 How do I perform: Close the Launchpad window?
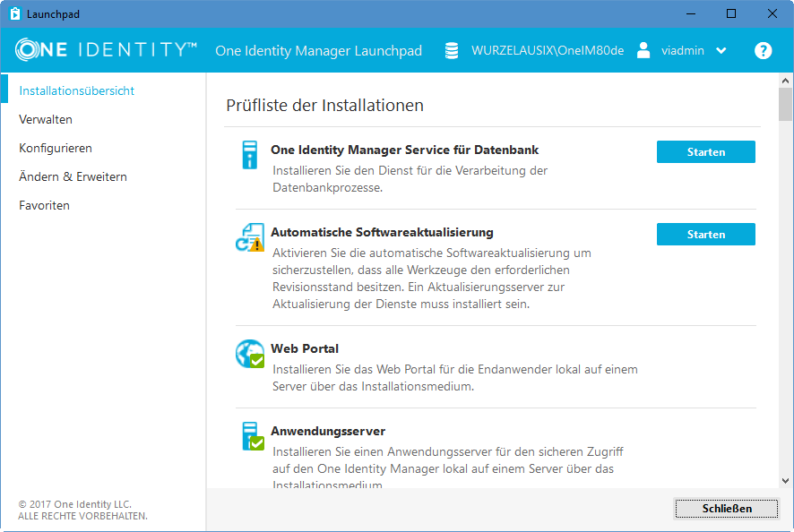(x=772, y=13)
